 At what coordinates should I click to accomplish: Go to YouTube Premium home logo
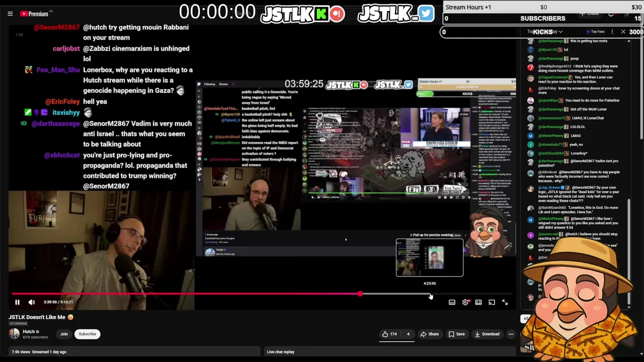[x=35, y=14]
